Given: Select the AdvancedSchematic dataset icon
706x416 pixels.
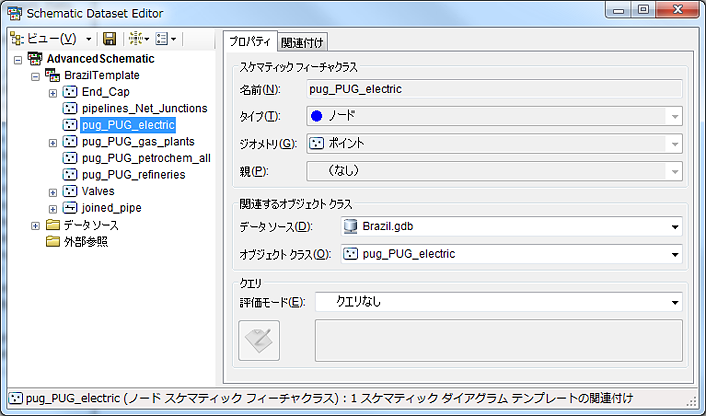Looking at the screenshot, I should pos(35,59).
